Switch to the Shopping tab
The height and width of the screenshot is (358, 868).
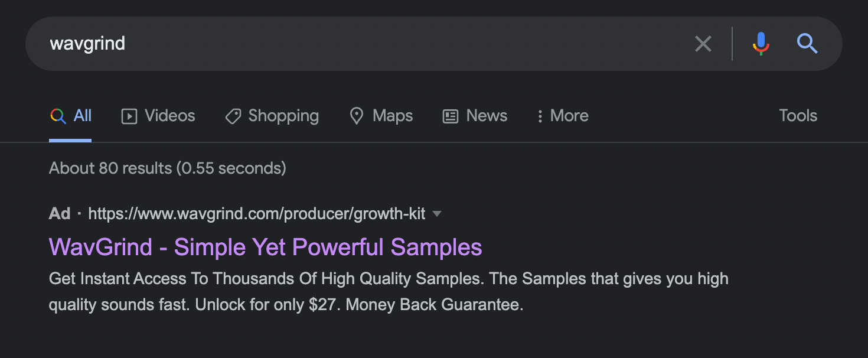[283, 116]
